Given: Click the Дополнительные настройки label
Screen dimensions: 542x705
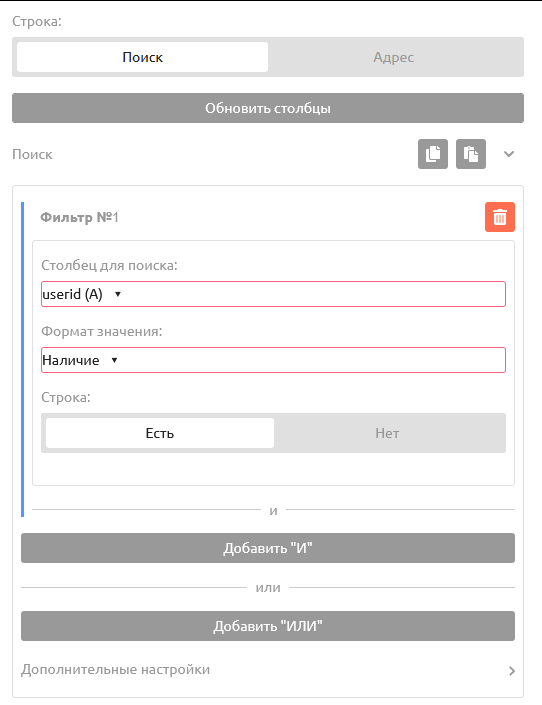Looking at the screenshot, I should point(116,669).
